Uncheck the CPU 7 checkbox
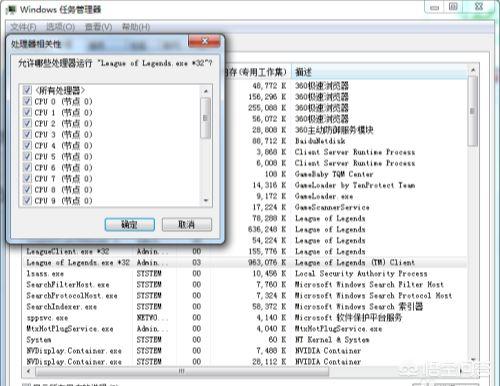This screenshot has width=500, height=386. click(27, 178)
